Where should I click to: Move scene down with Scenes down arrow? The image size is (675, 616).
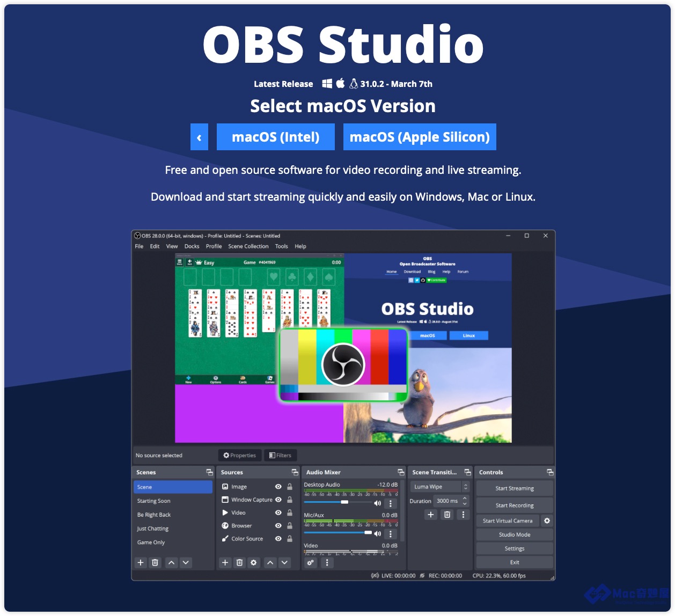click(x=186, y=563)
